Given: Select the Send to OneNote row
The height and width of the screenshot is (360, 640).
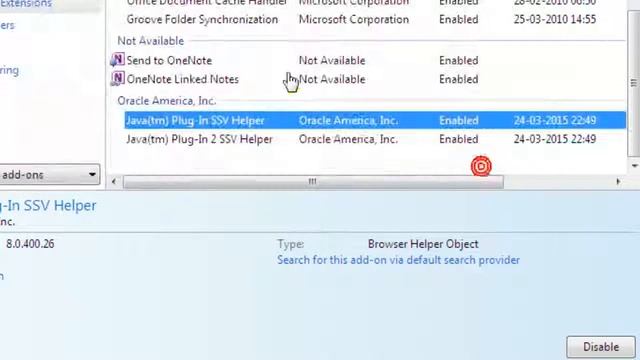Looking at the screenshot, I should pos(367,60).
